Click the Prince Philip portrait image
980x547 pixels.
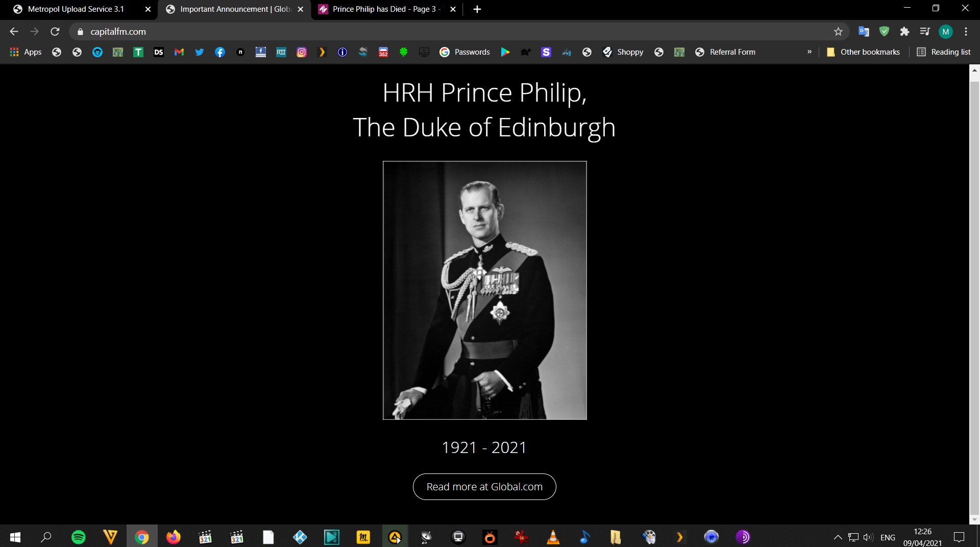click(x=484, y=290)
